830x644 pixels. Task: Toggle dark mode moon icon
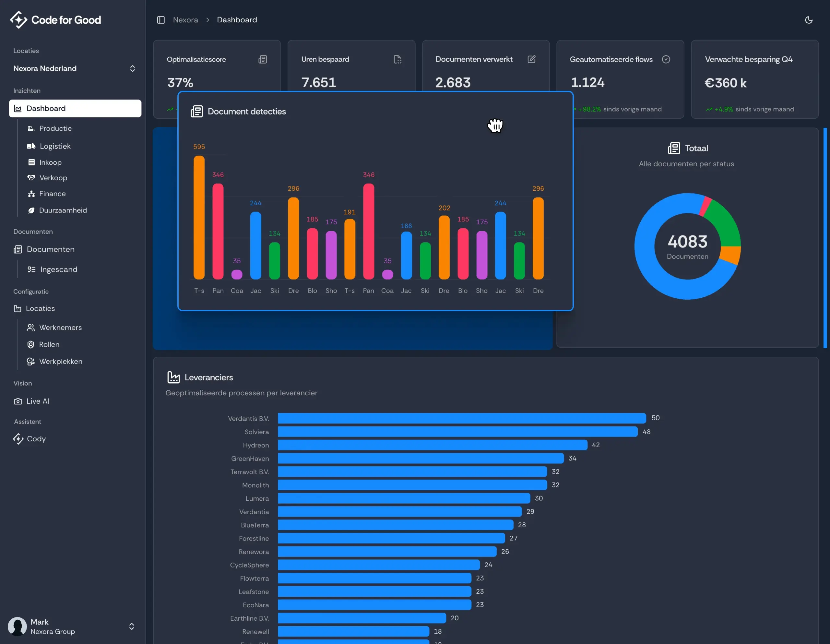tap(808, 20)
